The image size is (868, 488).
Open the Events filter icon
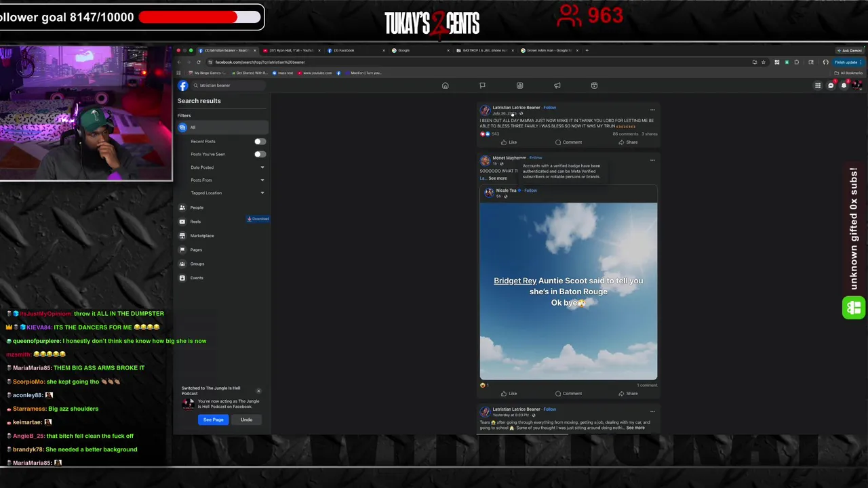point(182,278)
